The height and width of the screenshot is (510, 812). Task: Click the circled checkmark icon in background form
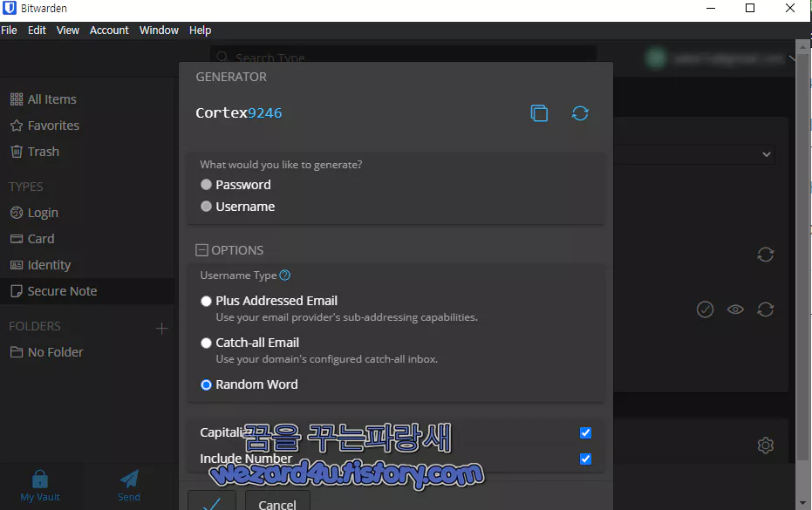tap(705, 309)
